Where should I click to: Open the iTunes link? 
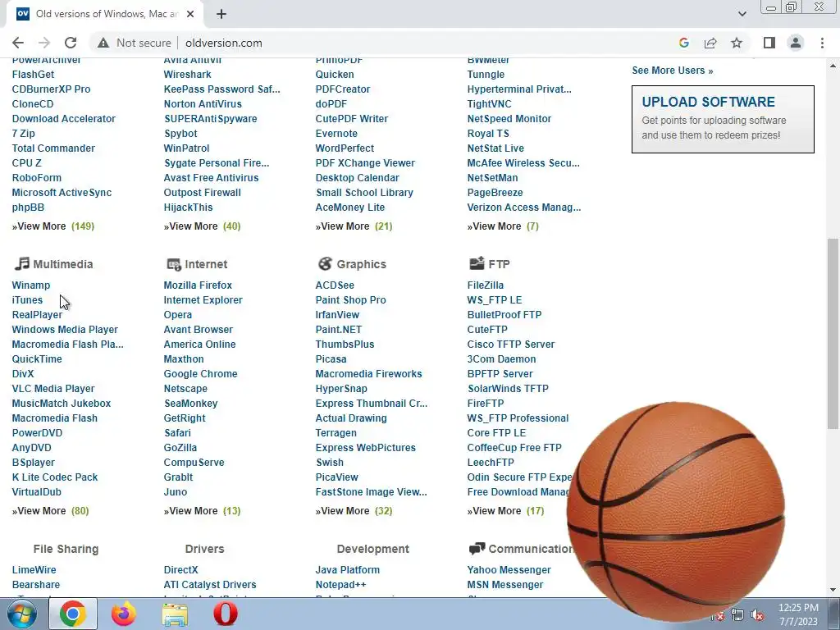click(27, 300)
